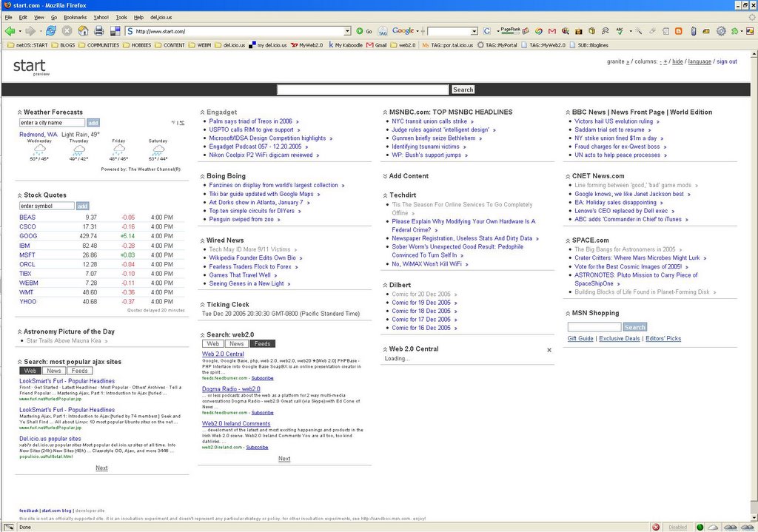Reload the page with the Refresh icon

(51, 31)
